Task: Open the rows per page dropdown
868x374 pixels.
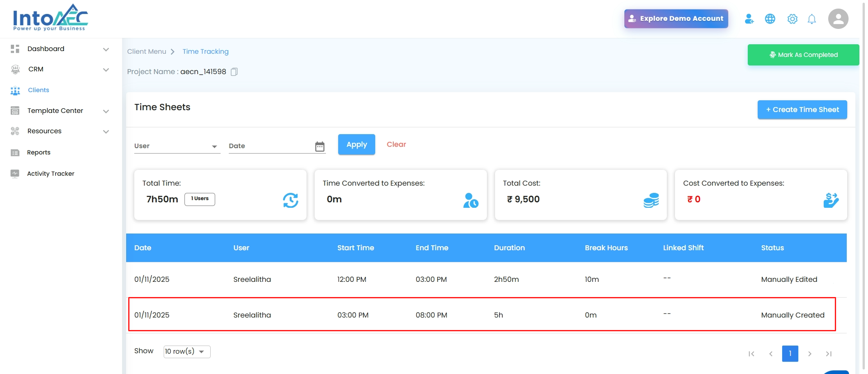Action: click(187, 351)
